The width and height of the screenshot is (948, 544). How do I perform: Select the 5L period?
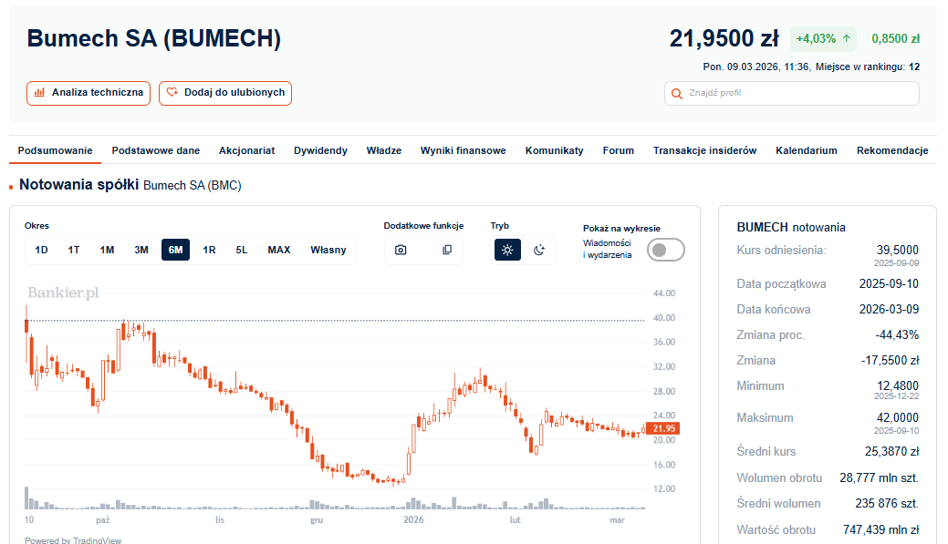242,250
